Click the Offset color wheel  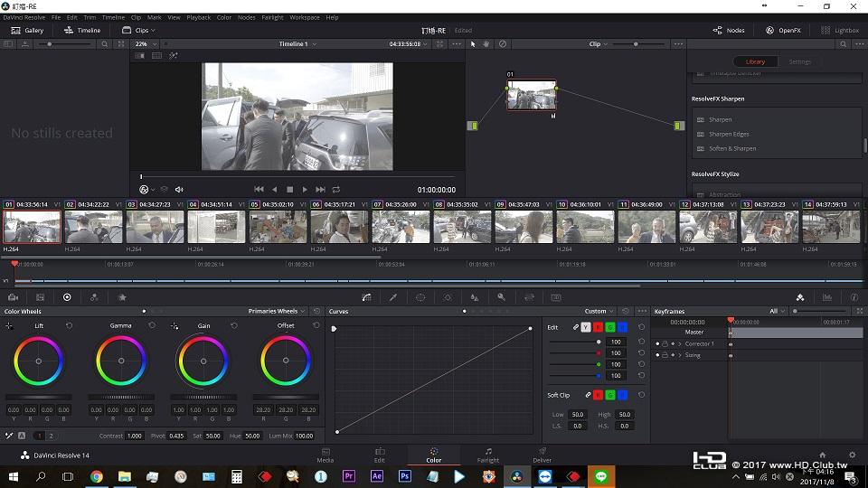[x=286, y=361]
